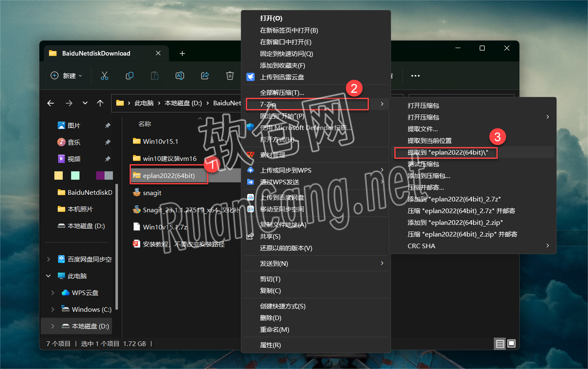Click the back arrow in navigation bar

tap(51, 103)
